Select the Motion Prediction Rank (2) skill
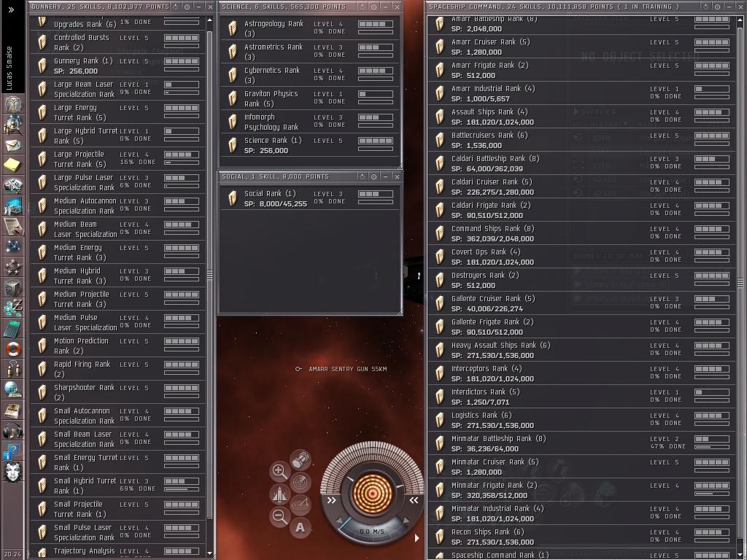747x560 pixels. click(x=118, y=345)
